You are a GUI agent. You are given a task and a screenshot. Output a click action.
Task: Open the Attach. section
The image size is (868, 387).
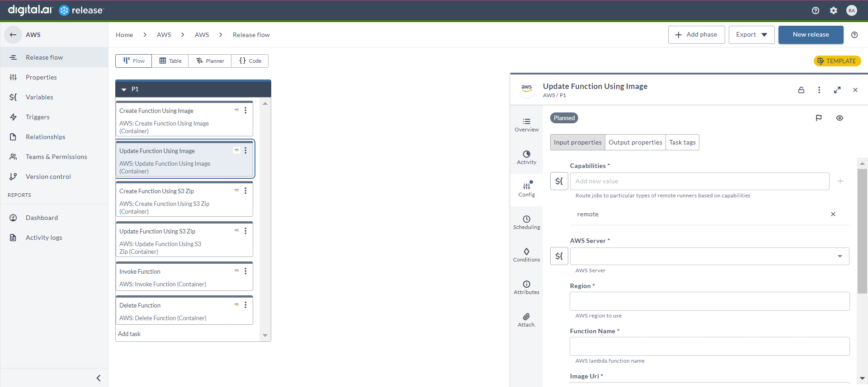(527, 320)
